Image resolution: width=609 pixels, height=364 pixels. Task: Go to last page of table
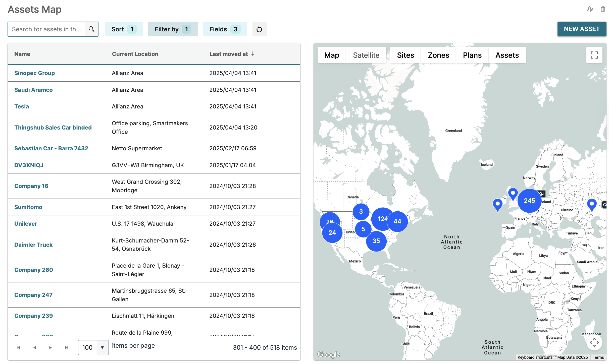tap(66, 348)
